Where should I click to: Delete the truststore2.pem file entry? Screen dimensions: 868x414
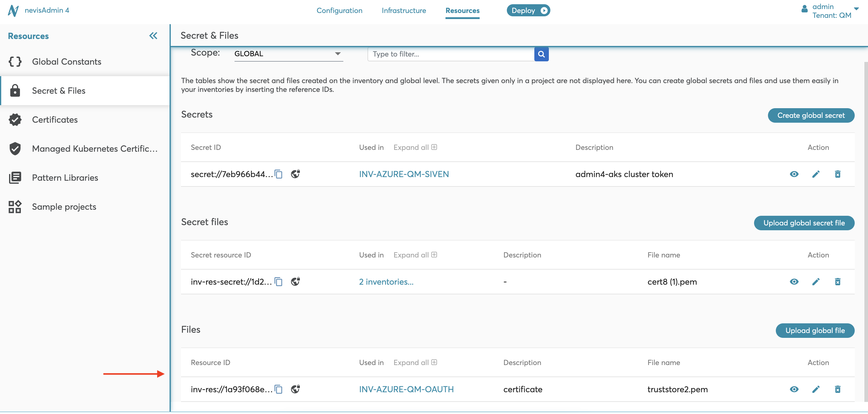coord(837,390)
